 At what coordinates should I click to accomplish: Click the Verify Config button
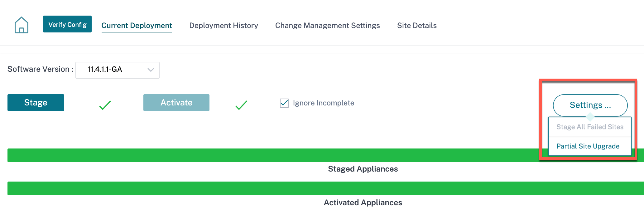coord(67,24)
